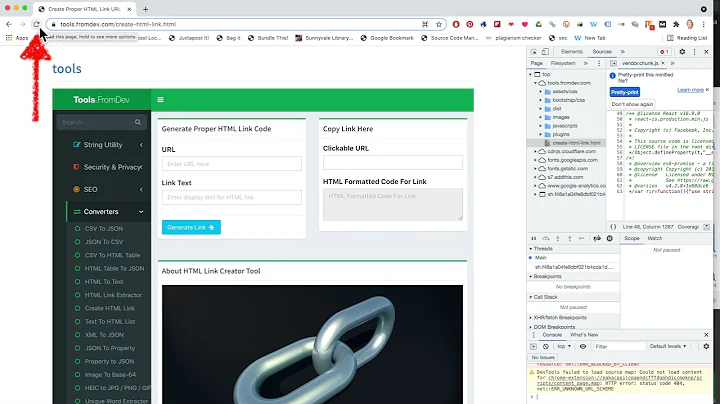Close the vendor.chunk.js file tab

point(663,63)
